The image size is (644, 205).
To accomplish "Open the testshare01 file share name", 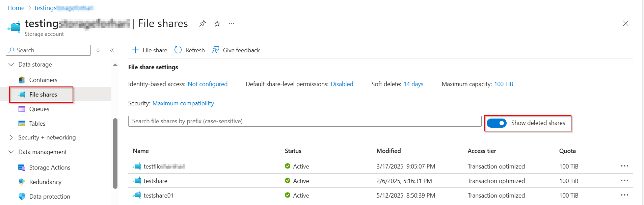I will click(158, 195).
